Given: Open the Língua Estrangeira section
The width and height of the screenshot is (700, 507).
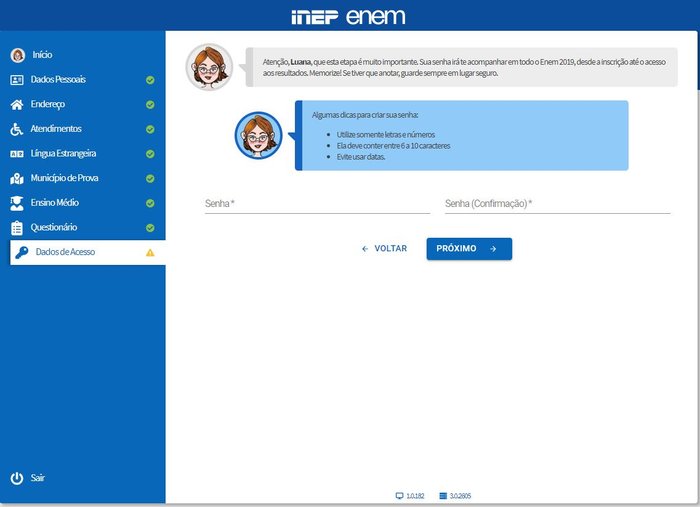Looking at the screenshot, I should 63,154.
